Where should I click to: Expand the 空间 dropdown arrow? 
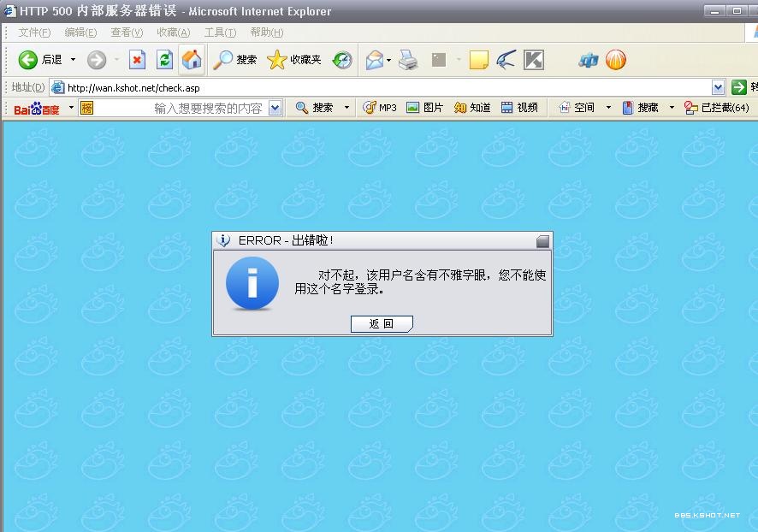(608, 107)
